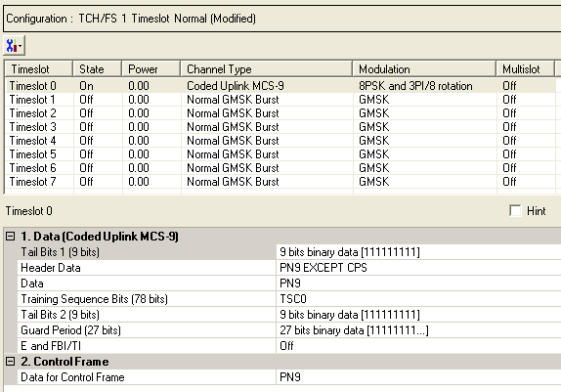Edit the Tail Bits 1 binary data field
561x392 pixels.
(418, 252)
